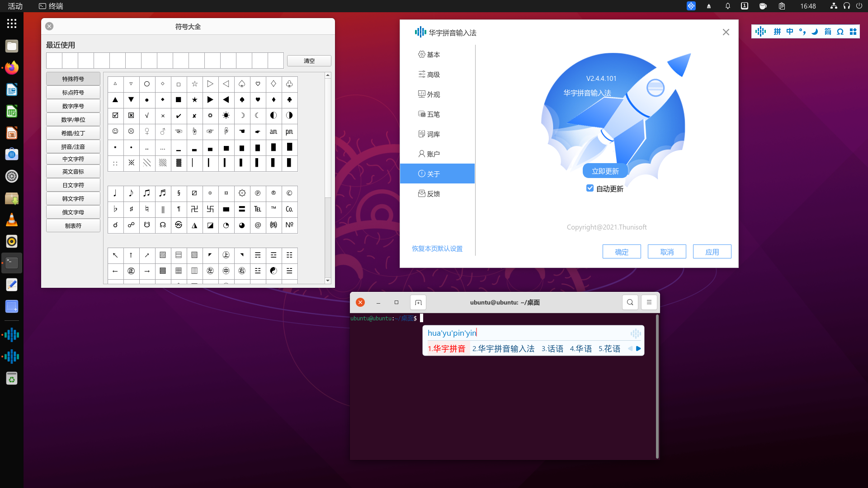Click 恢复本页默认设置 link

(x=437, y=249)
